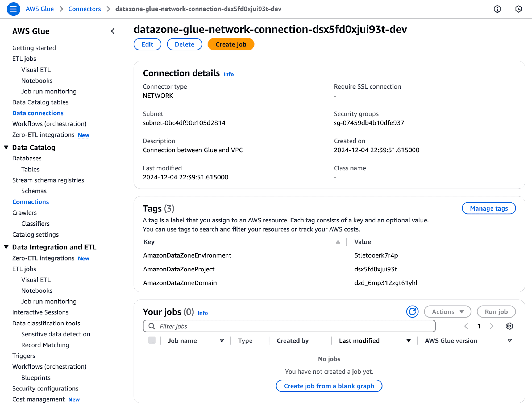Open Sensitive data detection

pyautogui.click(x=56, y=334)
